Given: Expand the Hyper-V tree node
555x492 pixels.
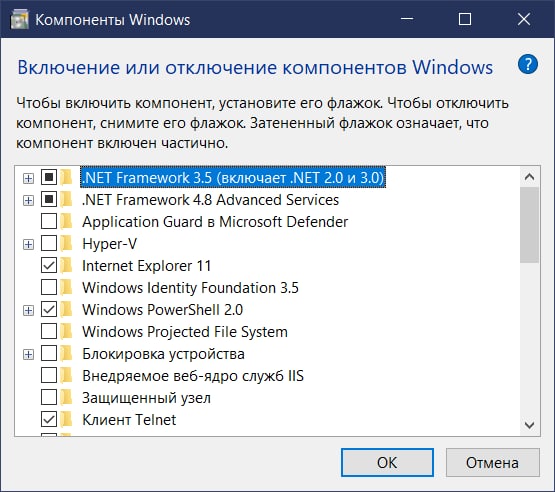Looking at the screenshot, I should point(28,245).
